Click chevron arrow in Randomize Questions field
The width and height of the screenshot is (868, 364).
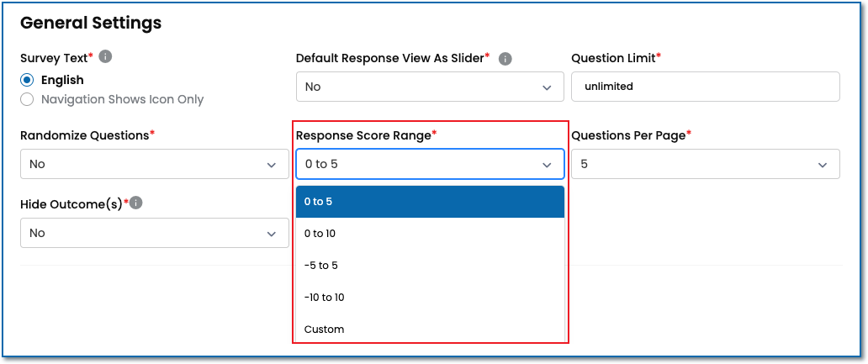[272, 165]
